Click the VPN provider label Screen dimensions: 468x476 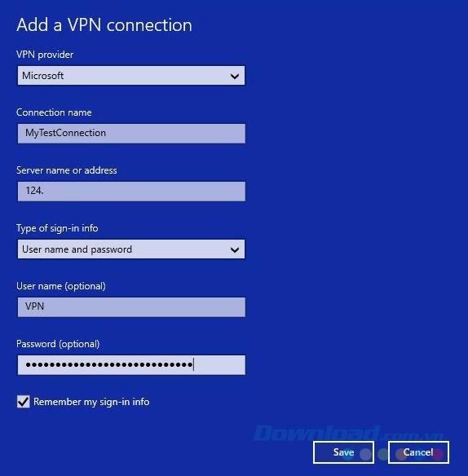pyautogui.click(x=45, y=55)
